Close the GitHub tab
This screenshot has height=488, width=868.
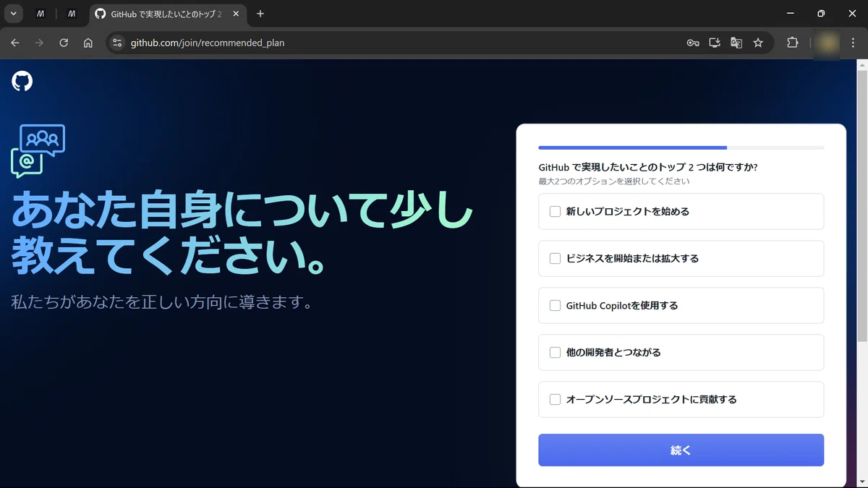pyautogui.click(x=236, y=14)
